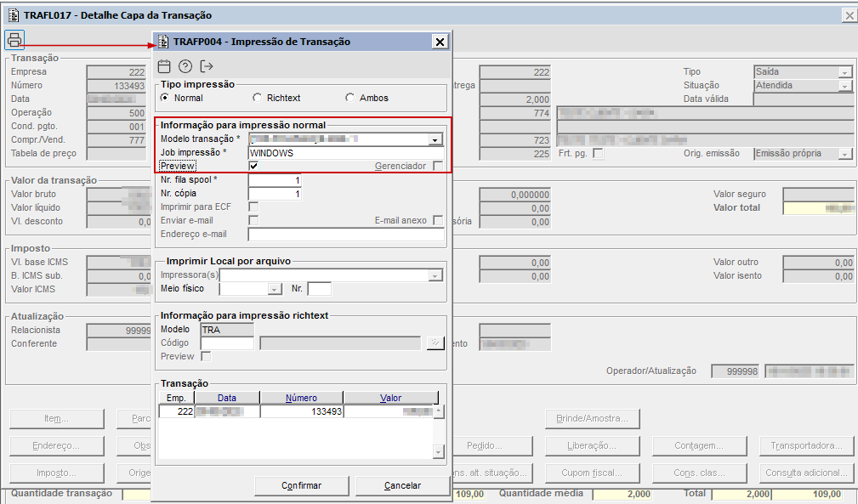Click the transaction grid scroll down arrow
The width and height of the screenshot is (858, 504).
click(x=438, y=452)
